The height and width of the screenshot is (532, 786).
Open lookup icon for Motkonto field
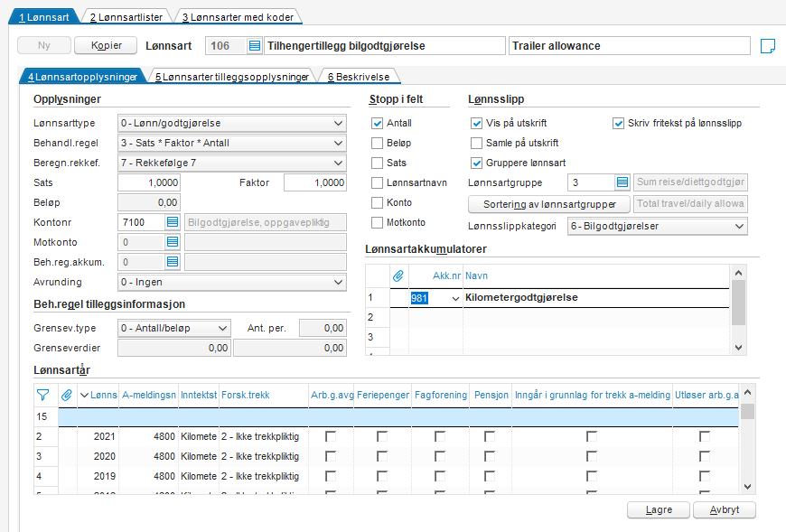[x=173, y=242]
